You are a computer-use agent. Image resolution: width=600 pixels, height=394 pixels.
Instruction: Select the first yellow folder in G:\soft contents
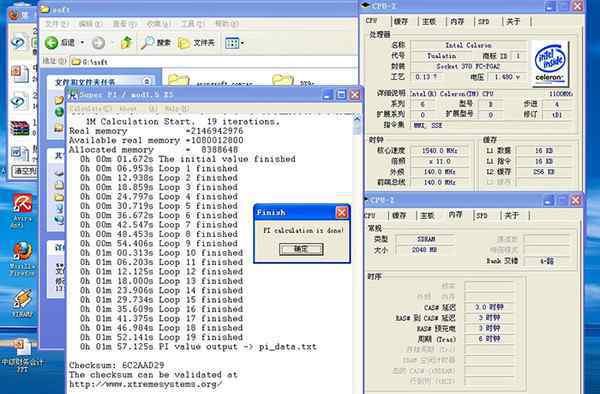(x=178, y=80)
